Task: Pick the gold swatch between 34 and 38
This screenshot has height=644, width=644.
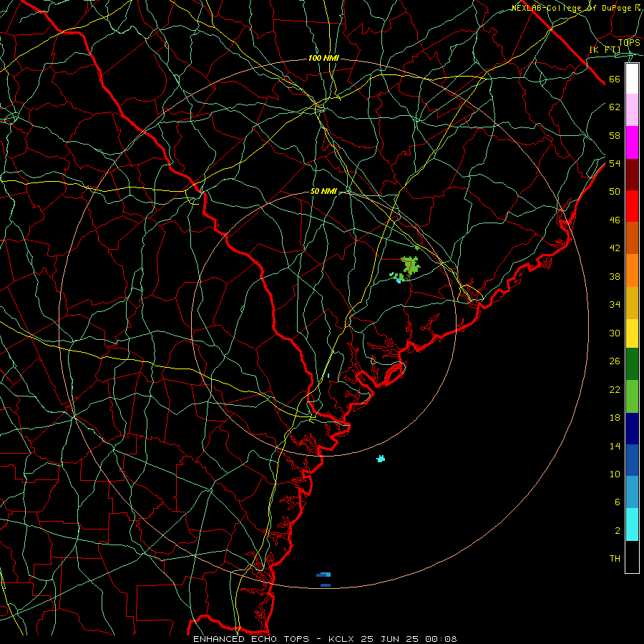Action: 632,303
